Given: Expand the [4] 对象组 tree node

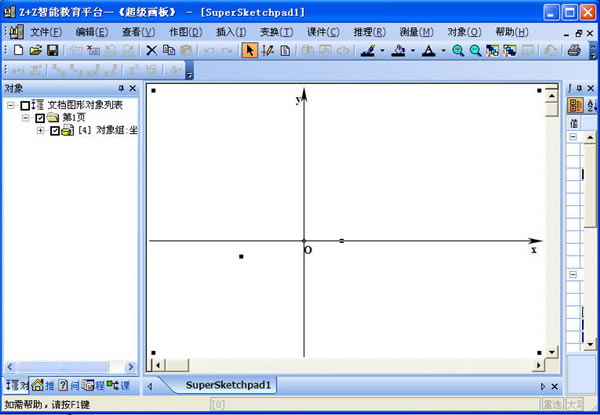Looking at the screenshot, I should [x=40, y=131].
